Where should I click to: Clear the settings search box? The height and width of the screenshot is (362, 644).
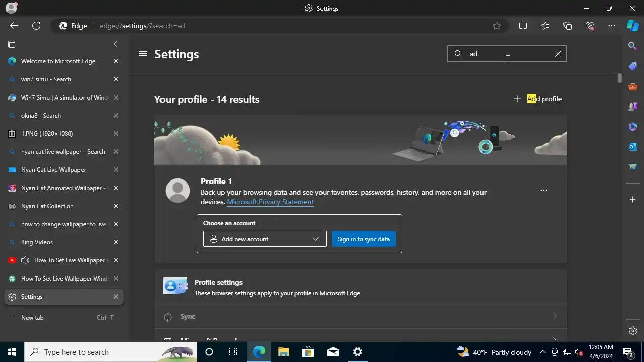click(558, 54)
